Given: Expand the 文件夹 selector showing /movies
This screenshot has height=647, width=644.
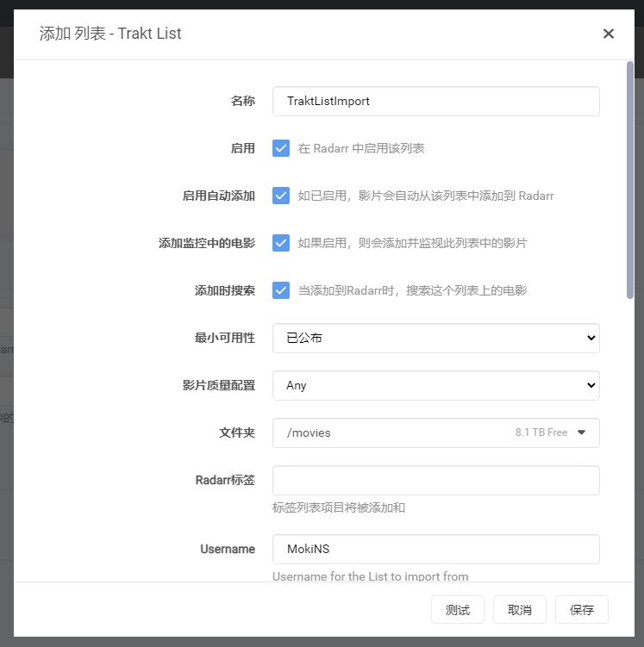Looking at the screenshot, I should pos(436,432).
